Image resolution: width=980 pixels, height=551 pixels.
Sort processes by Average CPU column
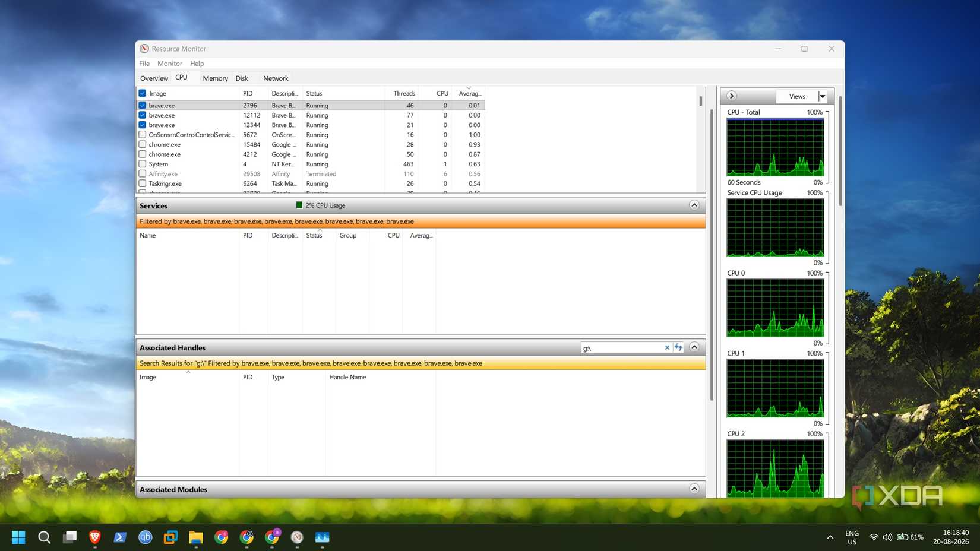tap(469, 93)
